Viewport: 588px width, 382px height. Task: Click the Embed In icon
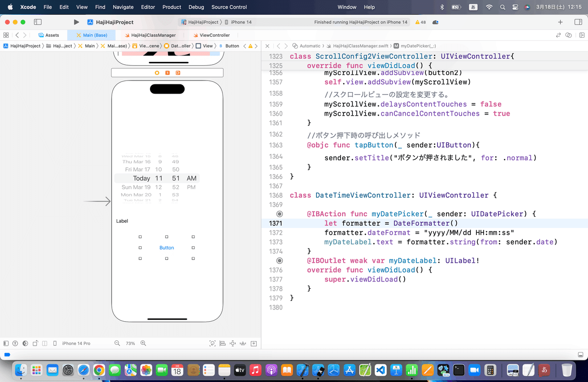[253, 343]
